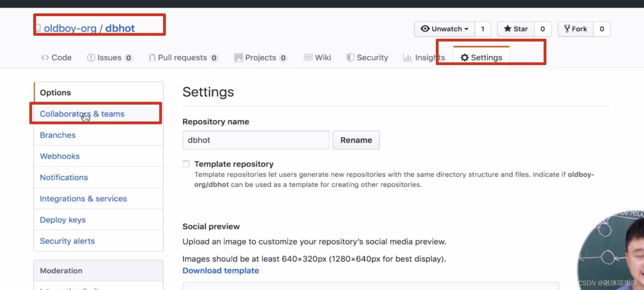Click the Social preview heading
The width and height of the screenshot is (644, 290).
pyautogui.click(x=211, y=226)
